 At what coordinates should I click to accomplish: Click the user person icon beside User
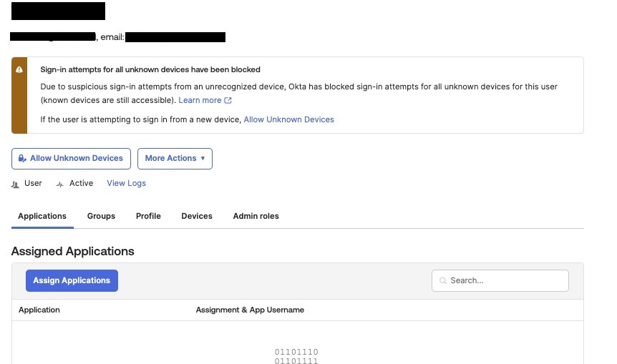pyautogui.click(x=16, y=184)
